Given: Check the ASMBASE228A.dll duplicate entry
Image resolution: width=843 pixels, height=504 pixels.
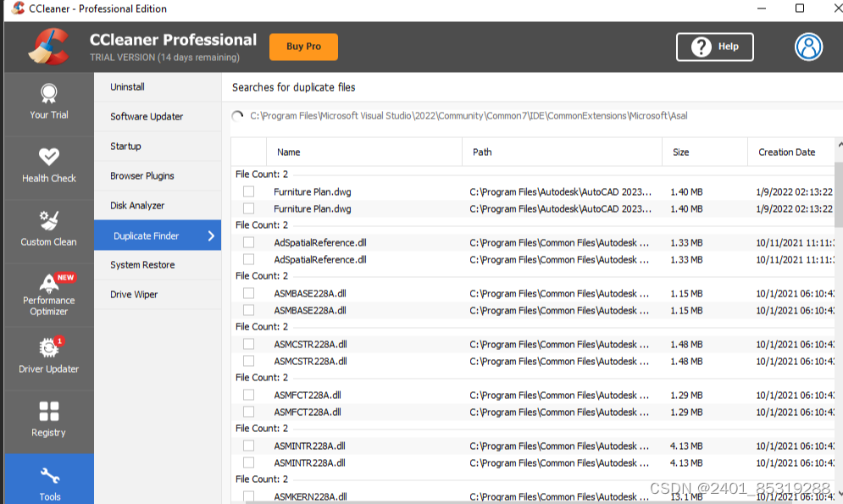Looking at the screenshot, I should [x=248, y=293].
